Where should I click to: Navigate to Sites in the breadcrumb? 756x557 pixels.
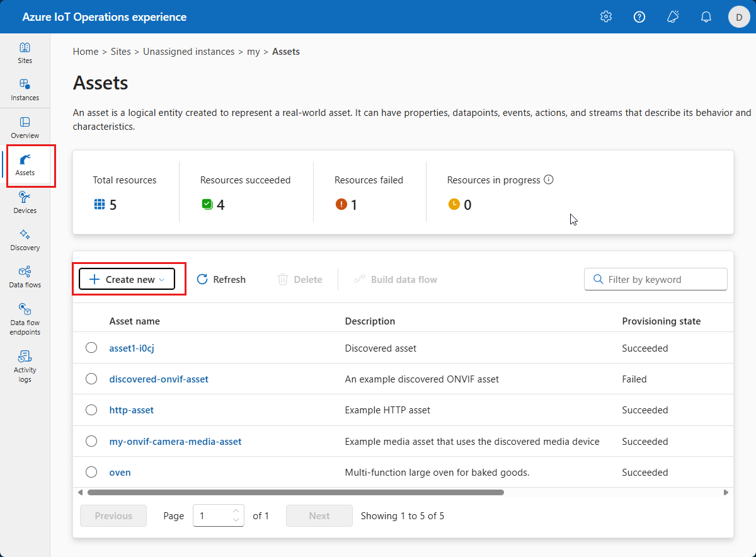[x=120, y=52]
